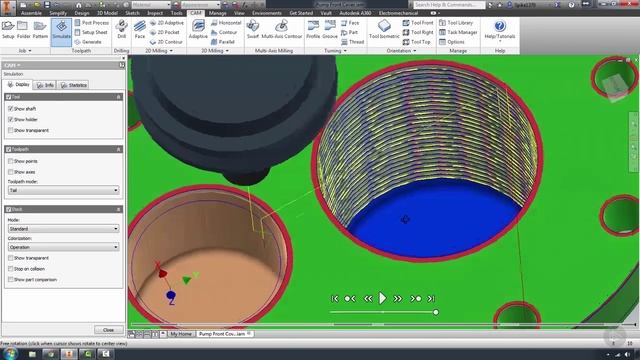Select the turning Groove icon
640x360 pixels.
(330, 29)
